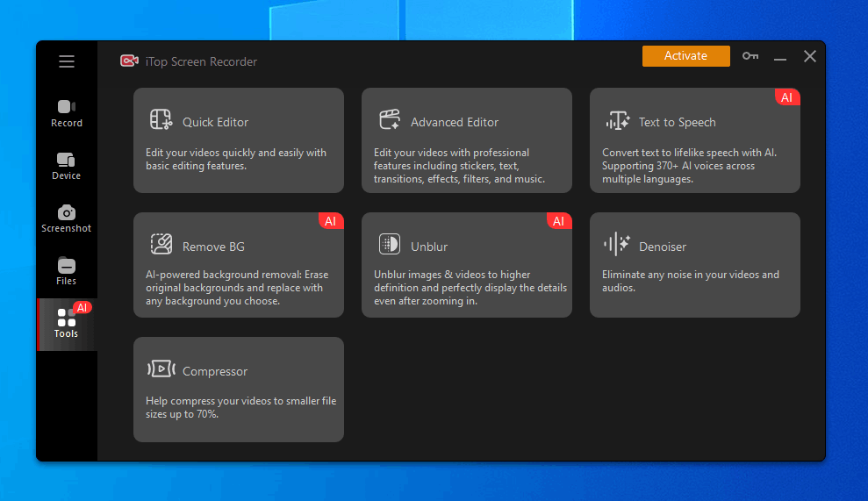
Task: Open the Text to Speech title
Action: coord(677,122)
